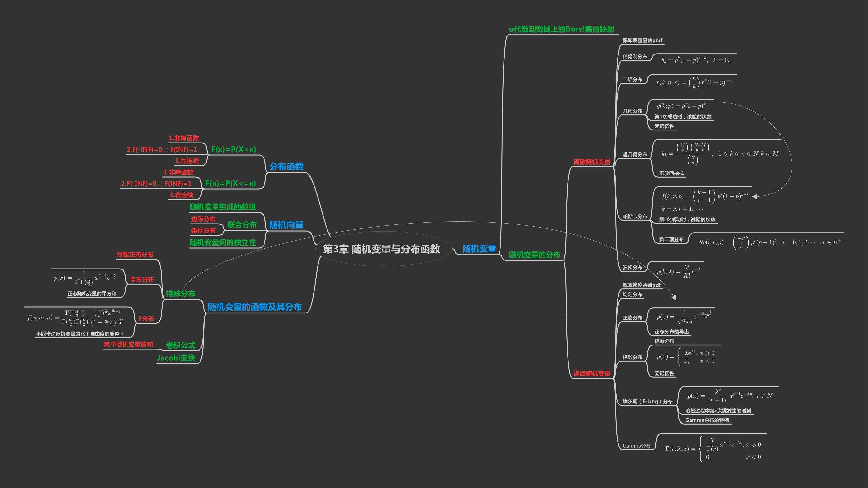
Task: Click the 随机变量组成的数组 node
Action: (223, 207)
